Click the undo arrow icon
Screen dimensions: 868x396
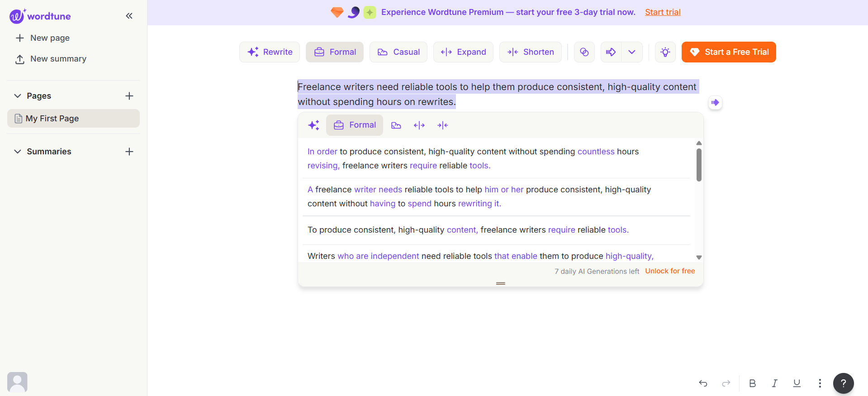pyautogui.click(x=703, y=383)
